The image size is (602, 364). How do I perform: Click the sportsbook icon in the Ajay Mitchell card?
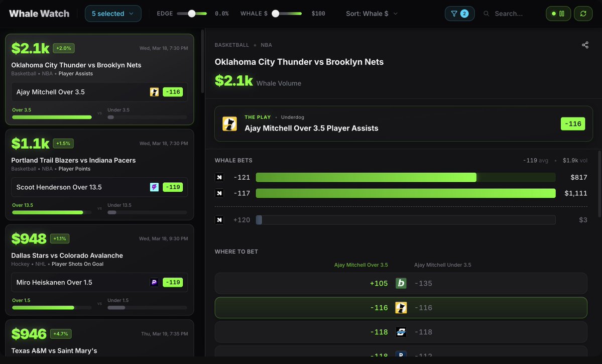(x=154, y=92)
